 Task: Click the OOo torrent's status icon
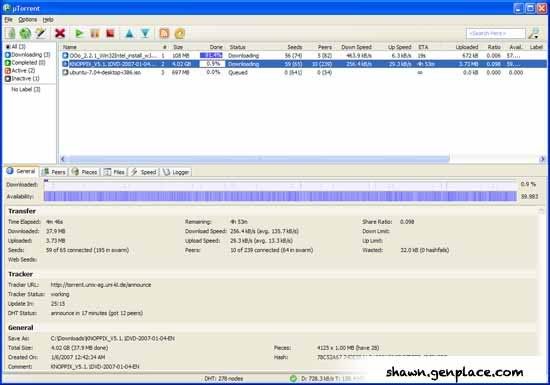pos(65,55)
